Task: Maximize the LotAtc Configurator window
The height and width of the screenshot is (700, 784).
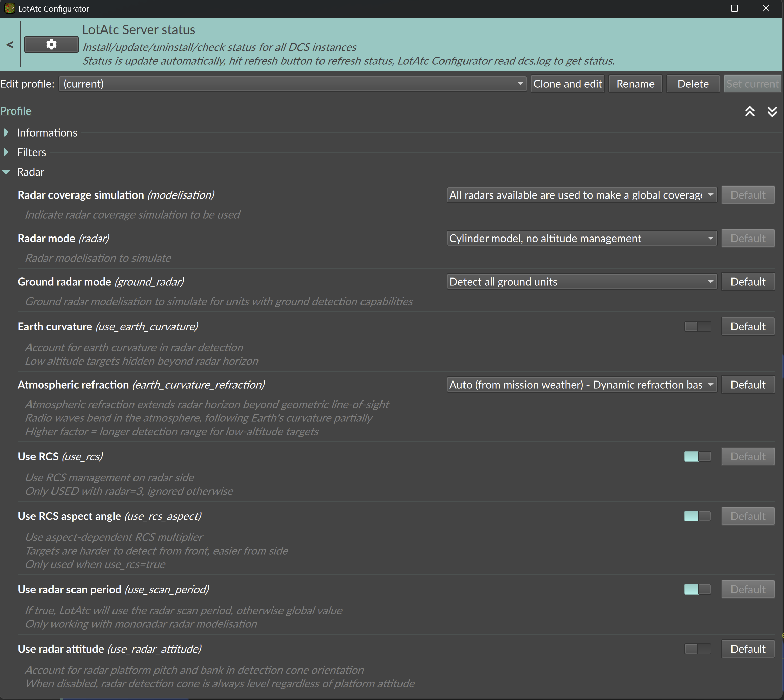Action: coord(735,8)
